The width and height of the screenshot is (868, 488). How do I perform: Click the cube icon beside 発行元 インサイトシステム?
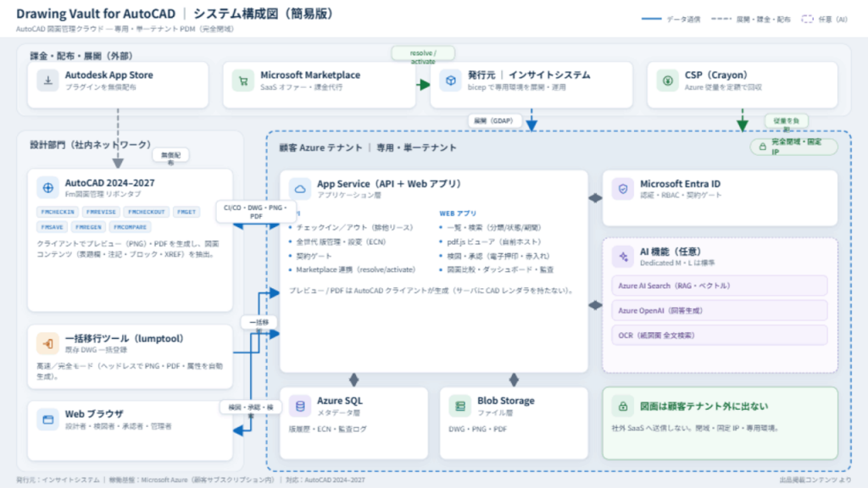(451, 80)
